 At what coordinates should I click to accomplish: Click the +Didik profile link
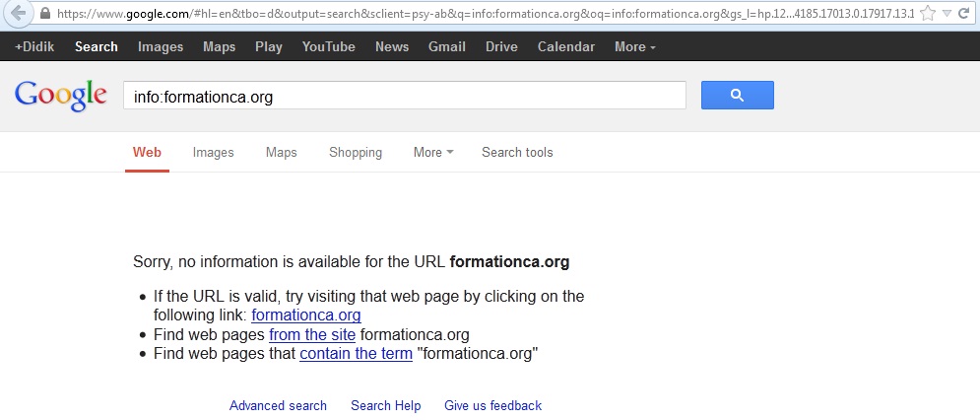[x=33, y=46]
